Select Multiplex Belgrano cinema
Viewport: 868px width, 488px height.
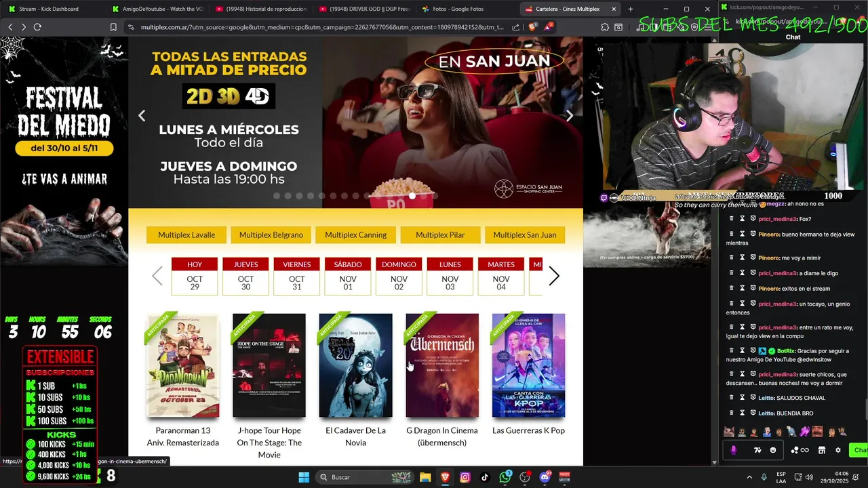[x=271, y=235]
